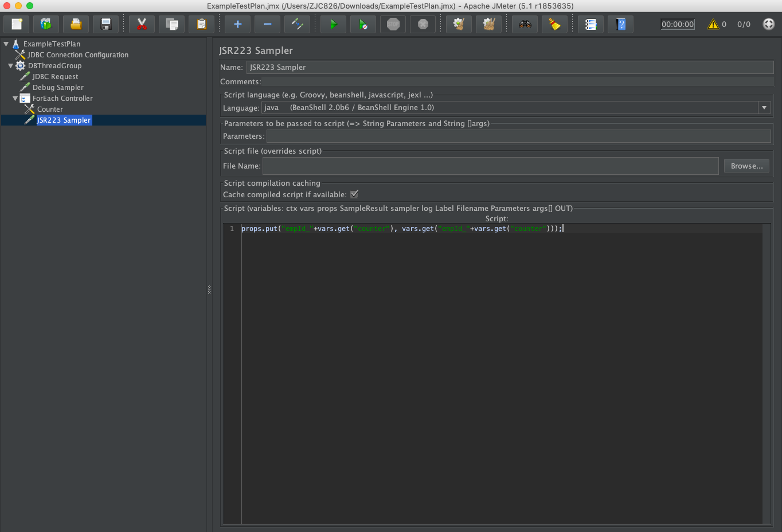The width and height of the screenshot is (782, 532).
Task: Click the Shutdown test icon
Action: click(423, 24)
